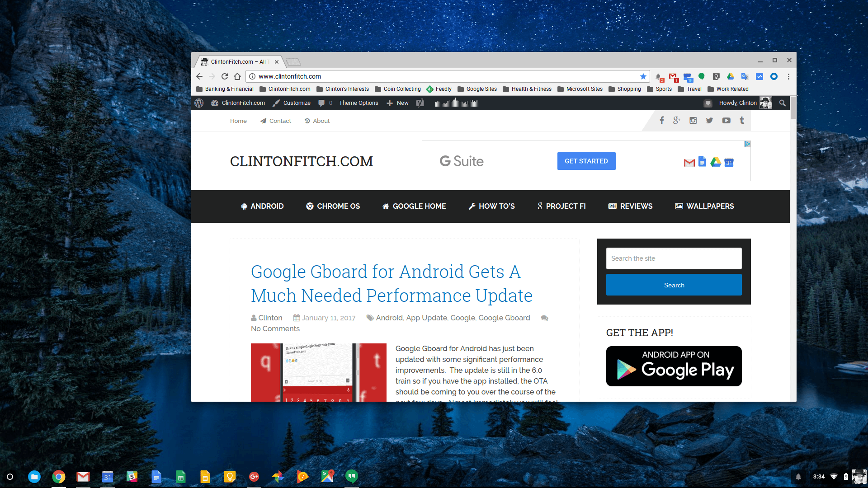Open the Gmail checker extension icon
This screenshot has width=868, height=488.
[x=673, y=77]
